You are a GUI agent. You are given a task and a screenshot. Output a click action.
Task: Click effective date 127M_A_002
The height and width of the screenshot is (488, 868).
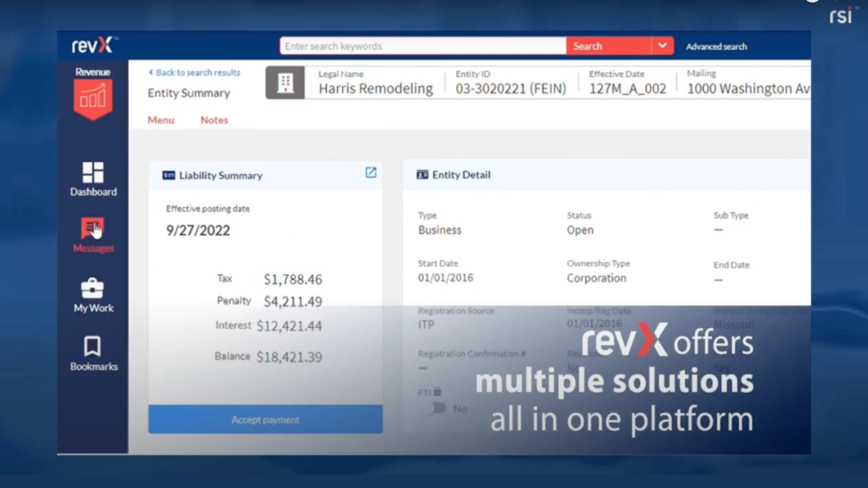[x=627, y=89]
